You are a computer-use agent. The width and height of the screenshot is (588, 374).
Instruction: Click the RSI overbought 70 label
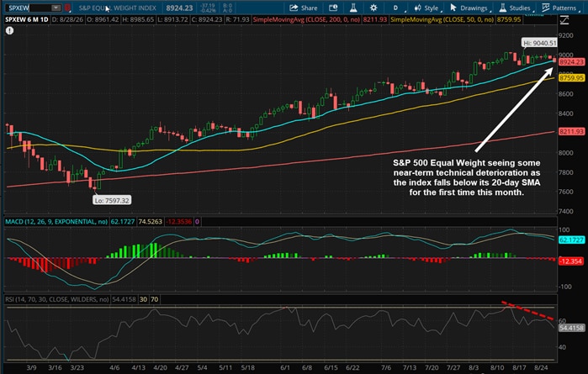tap(154, 299)
